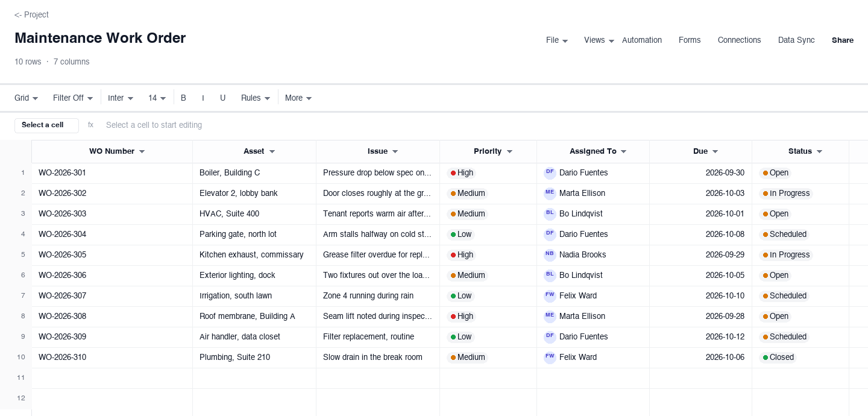
Task: Select cell Elevator 2, lobby bank
Action: 254,194
